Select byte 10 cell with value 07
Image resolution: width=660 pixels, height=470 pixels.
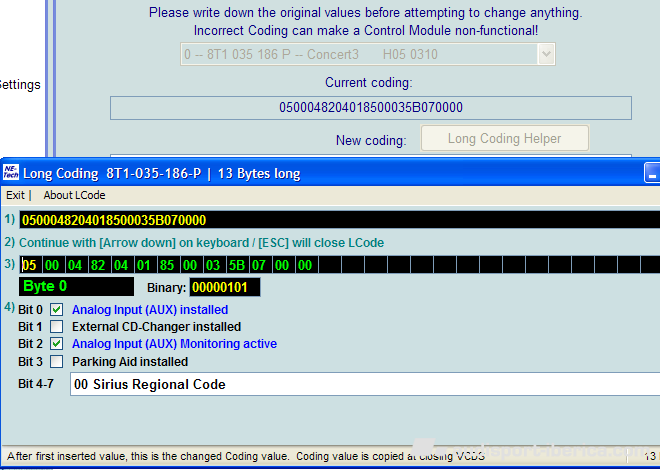[x=259, y=265]
